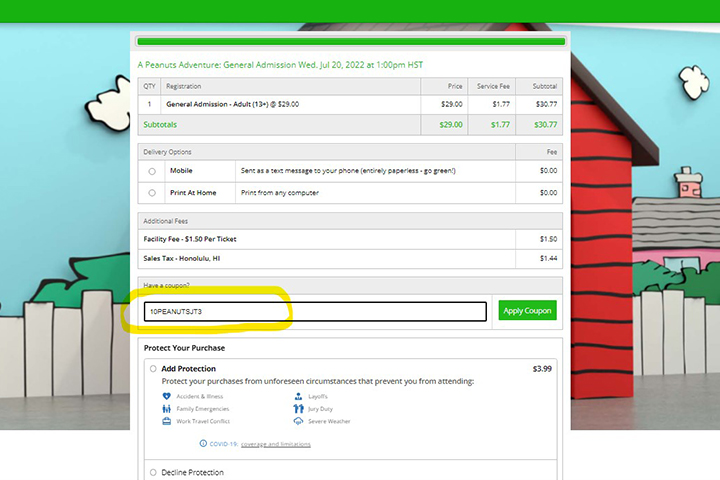Click the 'Protect Your Purchase' heading
This screenshot has height=480, width=720.
coord(184,348)
